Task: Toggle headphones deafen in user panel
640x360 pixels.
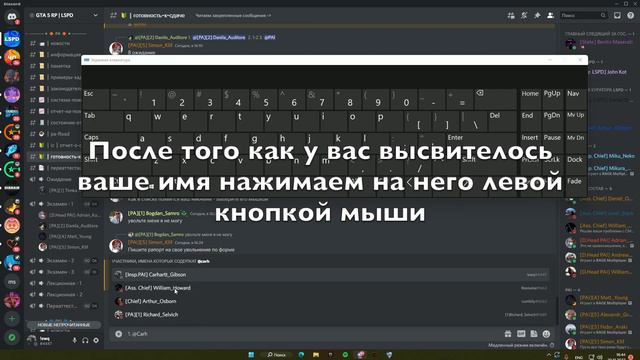Action: 85,340
